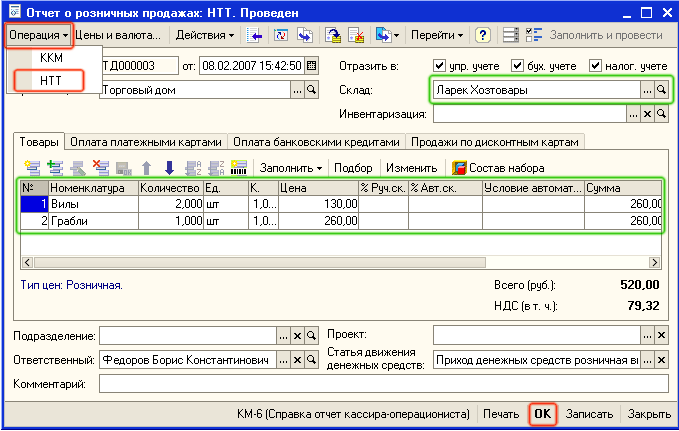Choose НТТ in the Операция menu
Image resolution: width=679 pixels, height=431 pixels.
pyautogui.click(x=51, y=81)
